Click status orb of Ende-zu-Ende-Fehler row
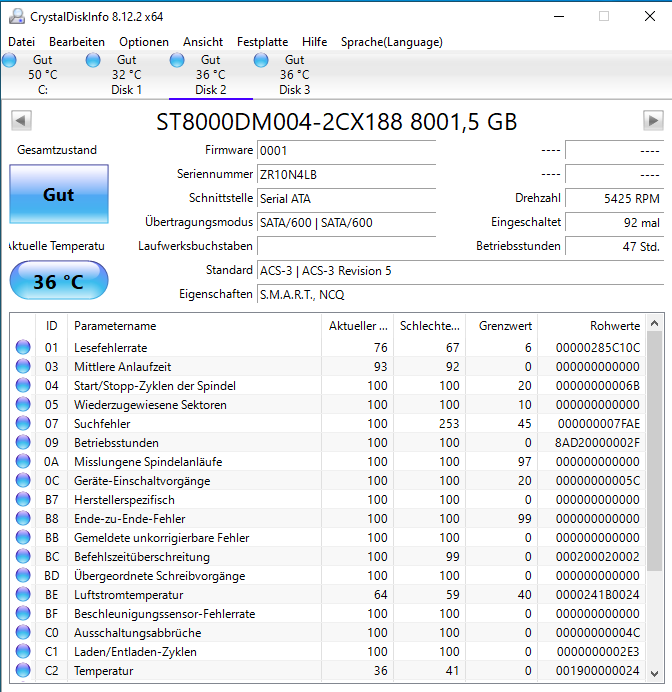Screen dimensions: 672x692 click(23, 518)
